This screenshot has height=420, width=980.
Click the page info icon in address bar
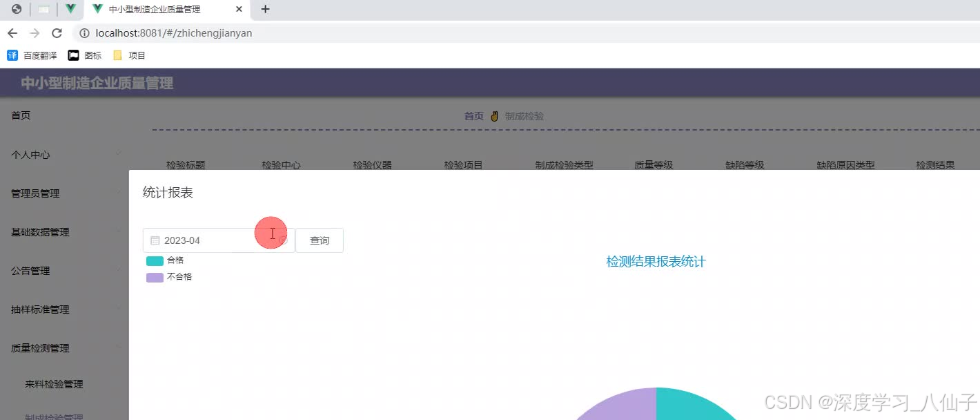84,32
